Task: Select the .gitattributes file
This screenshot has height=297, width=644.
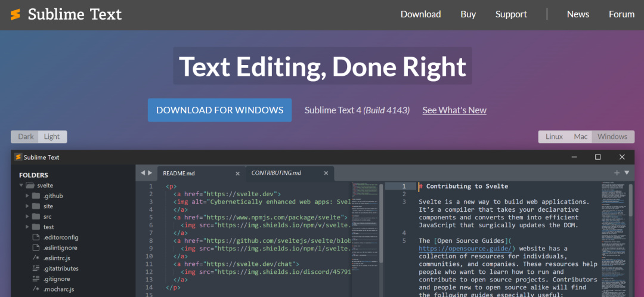Action: (61, 268)
